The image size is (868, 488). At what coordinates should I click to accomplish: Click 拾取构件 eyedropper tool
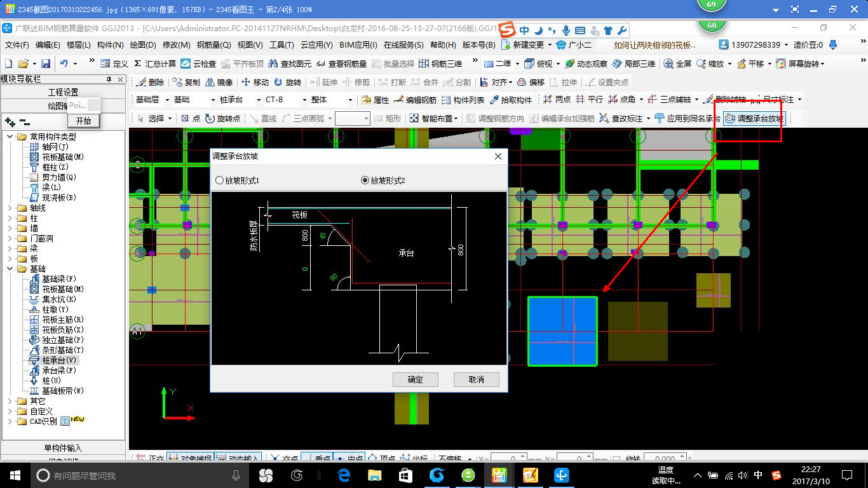[510, 100]
